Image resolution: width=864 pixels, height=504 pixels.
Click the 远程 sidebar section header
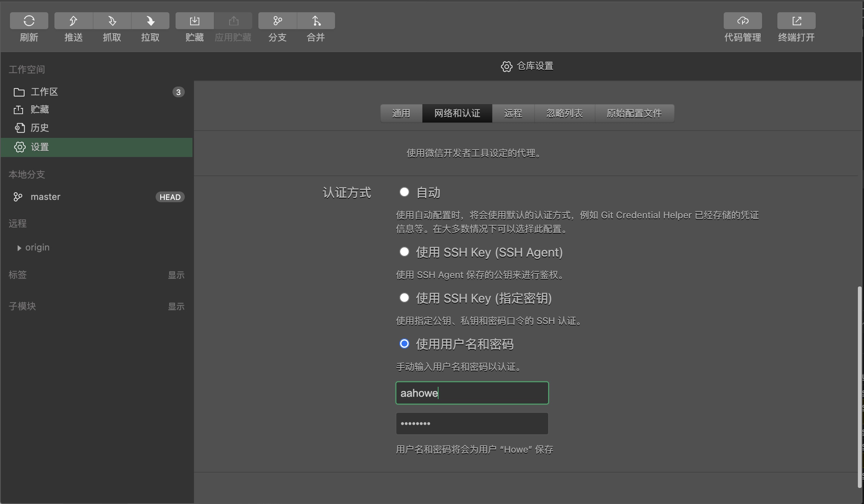click(18, 223)
